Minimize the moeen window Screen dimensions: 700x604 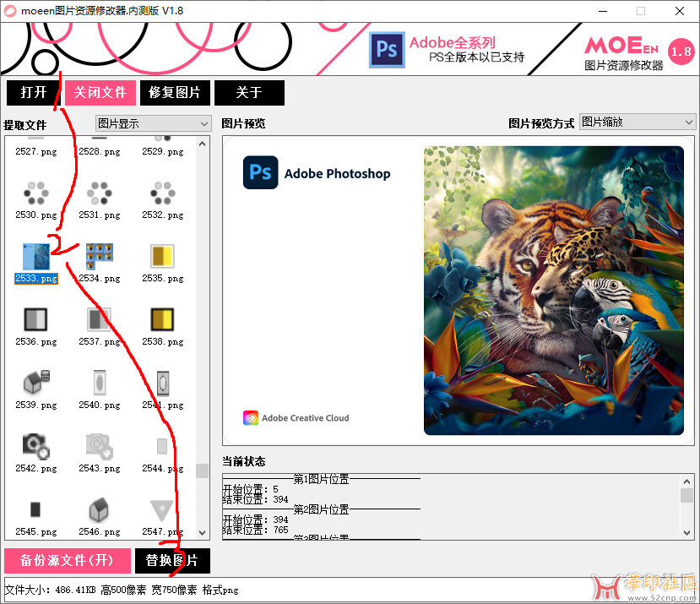[603, 11]
